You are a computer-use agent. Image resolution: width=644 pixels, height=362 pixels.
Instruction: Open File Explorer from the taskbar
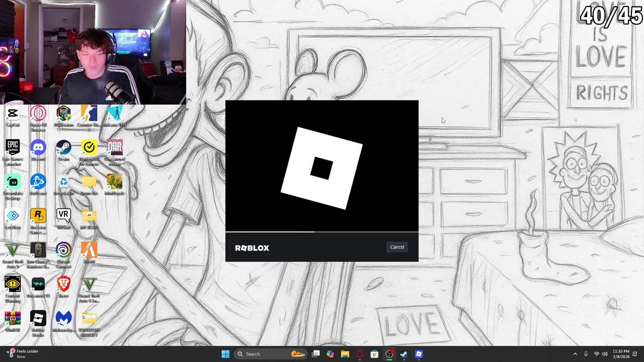click(x=345, y=354)
